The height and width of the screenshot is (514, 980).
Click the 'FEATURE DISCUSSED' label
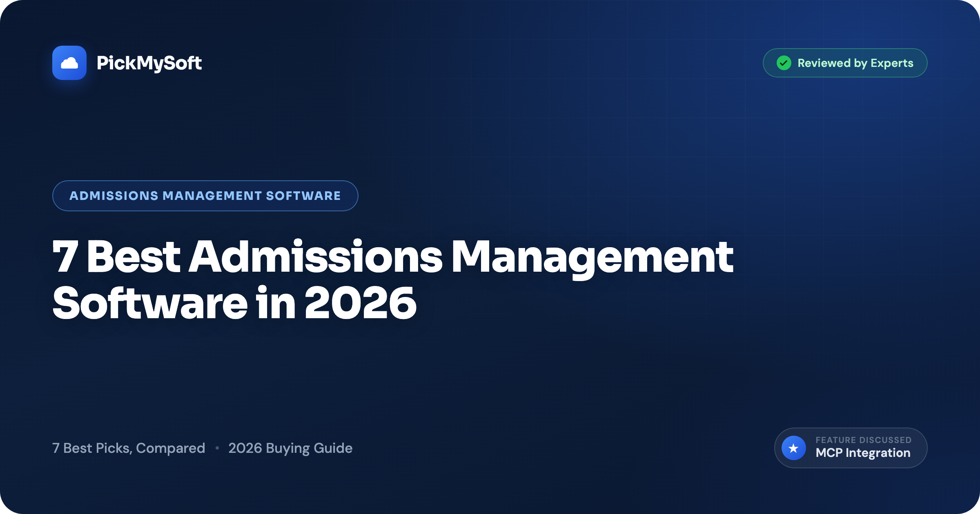click(864, 440)
